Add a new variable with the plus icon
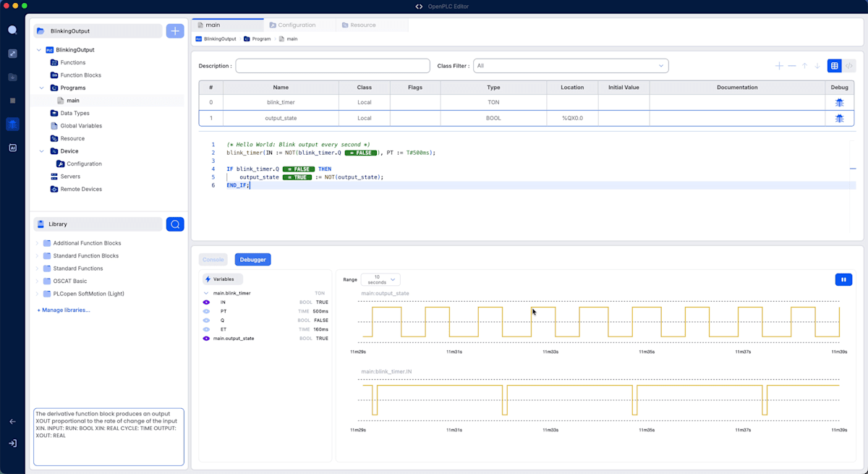 pos(779,66)
